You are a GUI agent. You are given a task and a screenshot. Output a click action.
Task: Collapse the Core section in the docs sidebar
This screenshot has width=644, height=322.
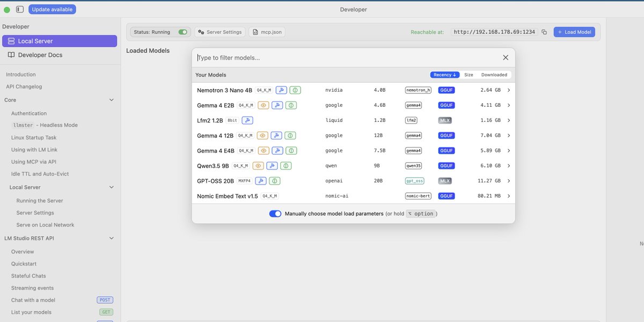pos(112,100)
